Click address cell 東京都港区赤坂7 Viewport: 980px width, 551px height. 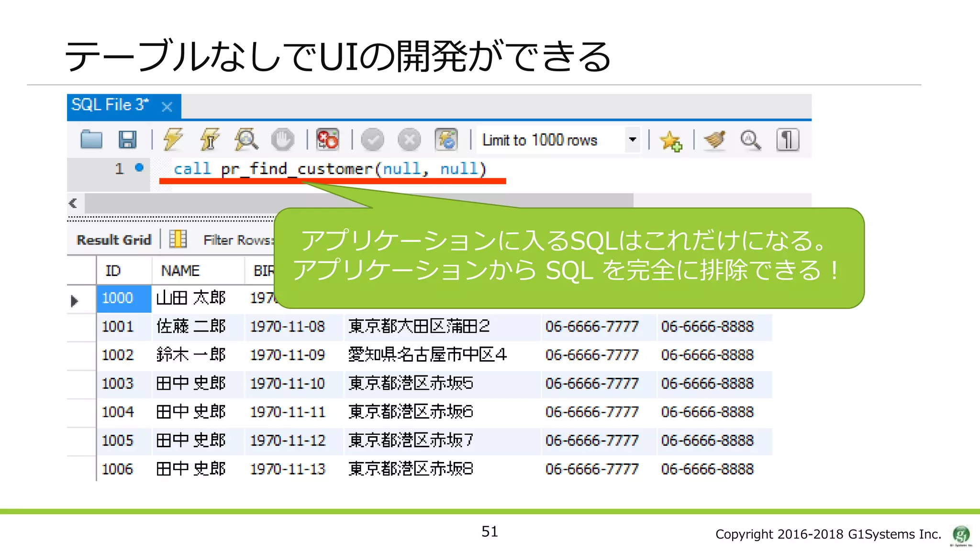point(443,441)
